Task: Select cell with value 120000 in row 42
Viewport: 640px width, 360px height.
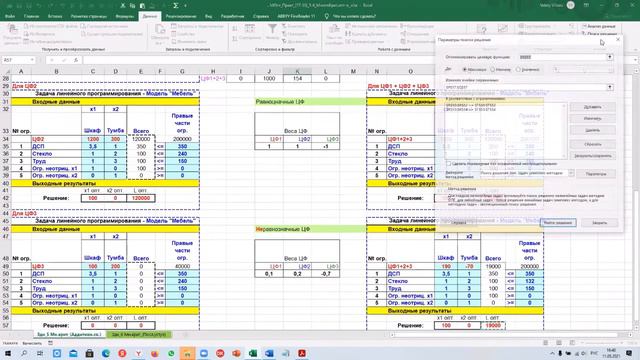Action: [x=141, y=198]
